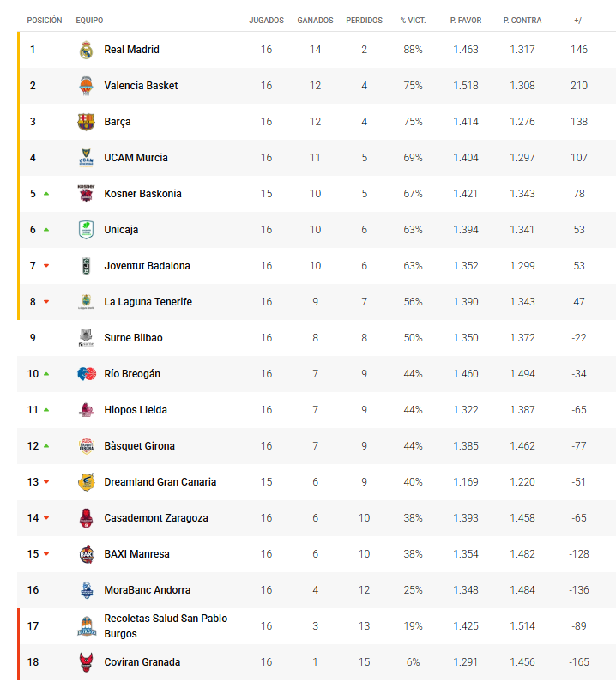Image resolution: width=616 pixels, height=682 pixels.
Task: Click Surne Bilbao's -22 point difference
Action: click(x=579, y=338)
